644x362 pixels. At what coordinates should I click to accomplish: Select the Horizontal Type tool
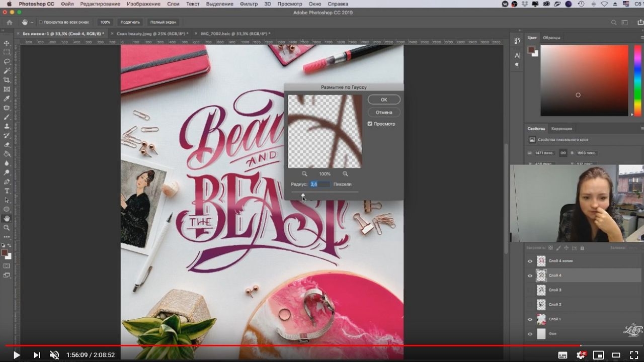pyautogui.click(x=7, y=191)
